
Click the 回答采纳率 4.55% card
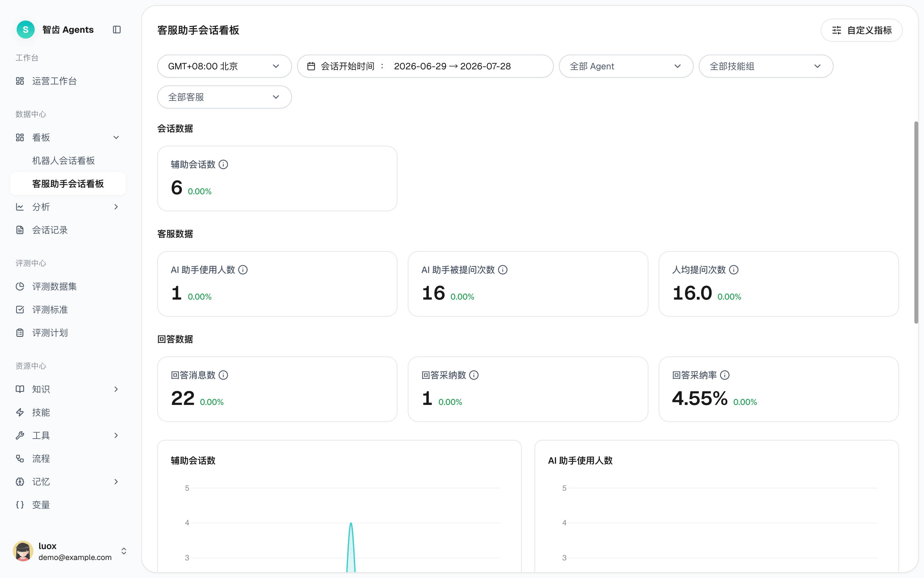pos(779,389)
